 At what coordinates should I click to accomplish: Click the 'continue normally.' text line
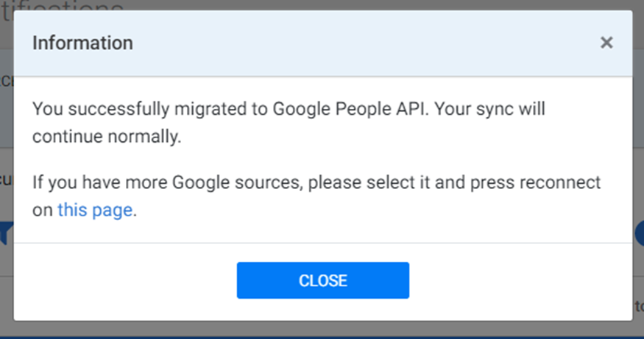pos(107,137)
